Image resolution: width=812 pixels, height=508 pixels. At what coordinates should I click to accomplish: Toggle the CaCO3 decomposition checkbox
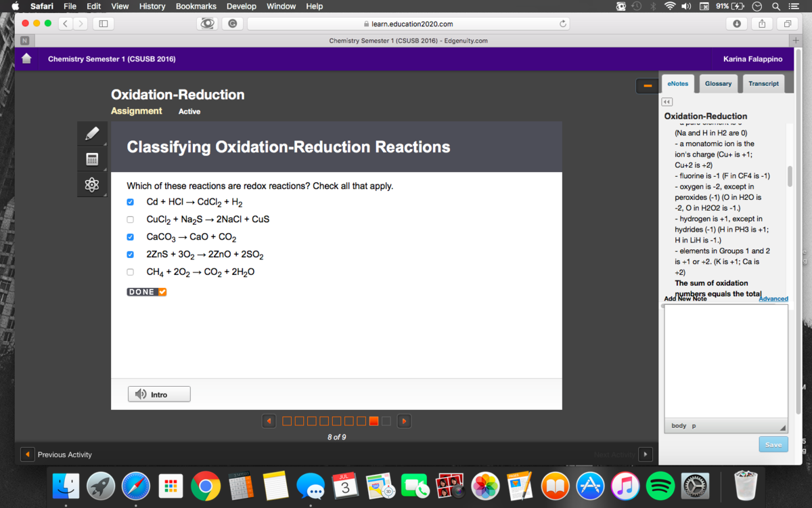click(131, 237)
